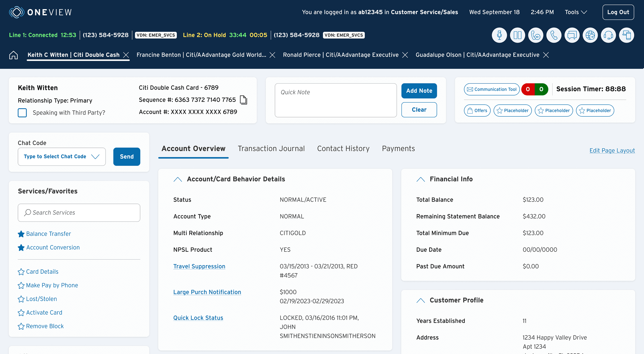Click the first Placeholder button after Offers
Viewport: 644px width, 354px height.
click(513, 111)
